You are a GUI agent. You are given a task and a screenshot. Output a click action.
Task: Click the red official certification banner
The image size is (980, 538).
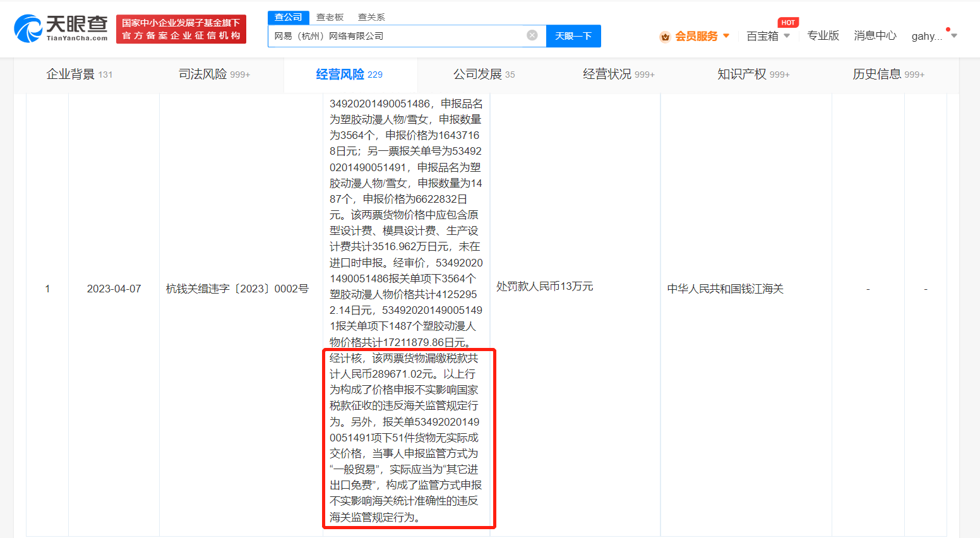(181, 29)
